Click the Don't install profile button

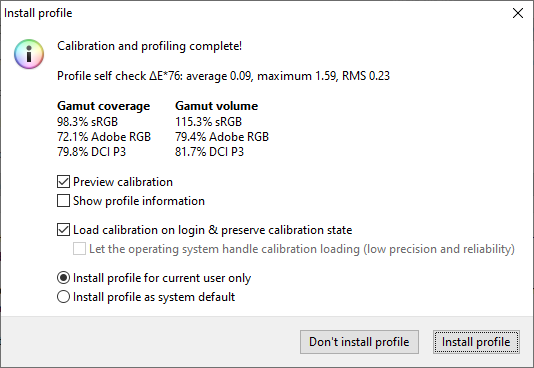click(359, 342)
